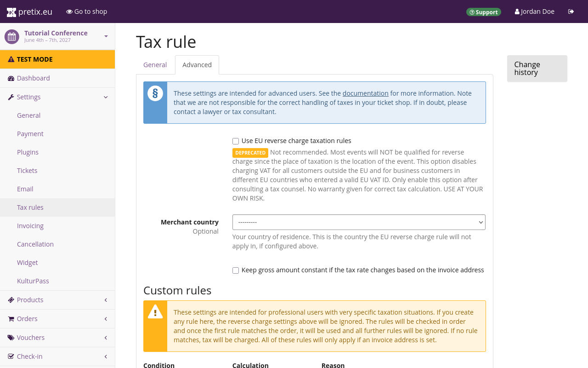Expand the Products menu chevron

106,300
